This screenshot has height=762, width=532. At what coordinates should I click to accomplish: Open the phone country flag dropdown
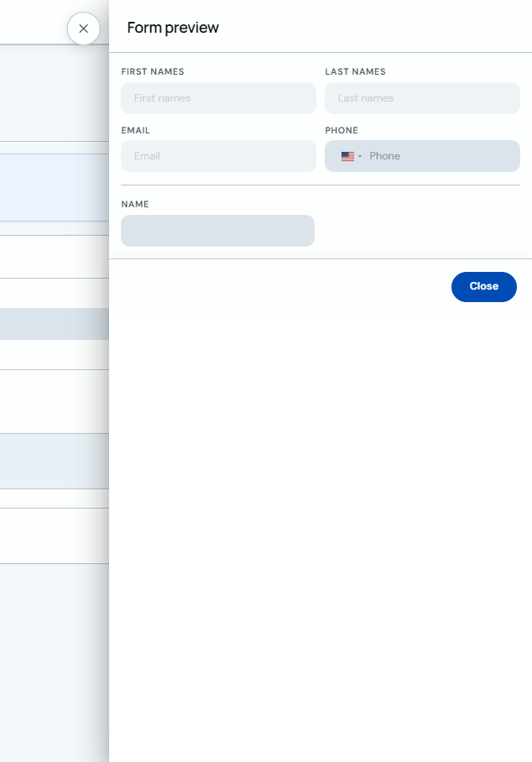(352, 156)
